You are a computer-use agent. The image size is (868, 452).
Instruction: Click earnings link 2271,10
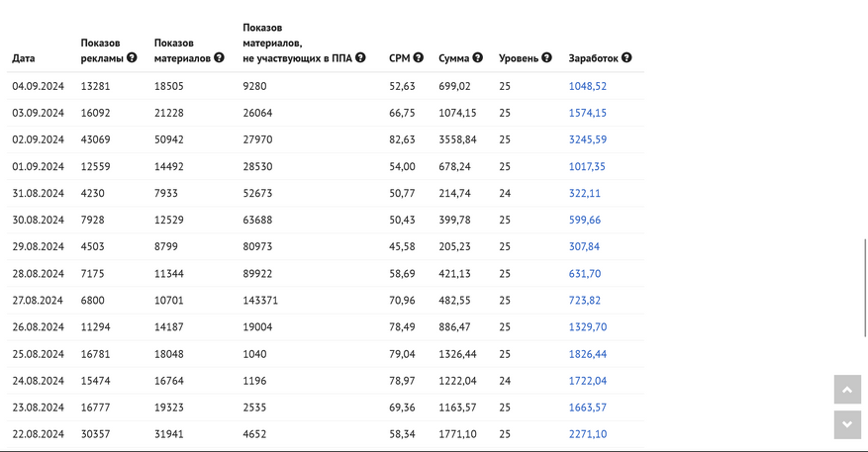(x=587, y=433)
